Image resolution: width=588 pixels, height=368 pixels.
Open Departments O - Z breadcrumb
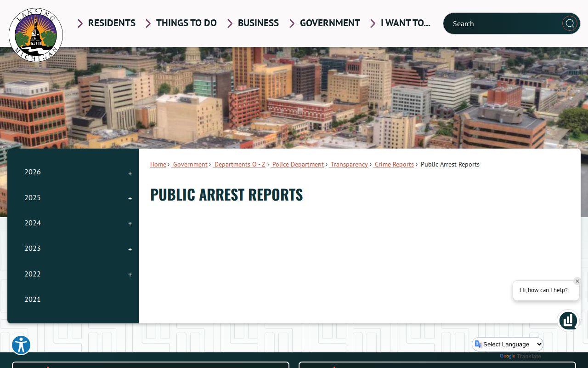pyautogui.click(x=239, y=164)
